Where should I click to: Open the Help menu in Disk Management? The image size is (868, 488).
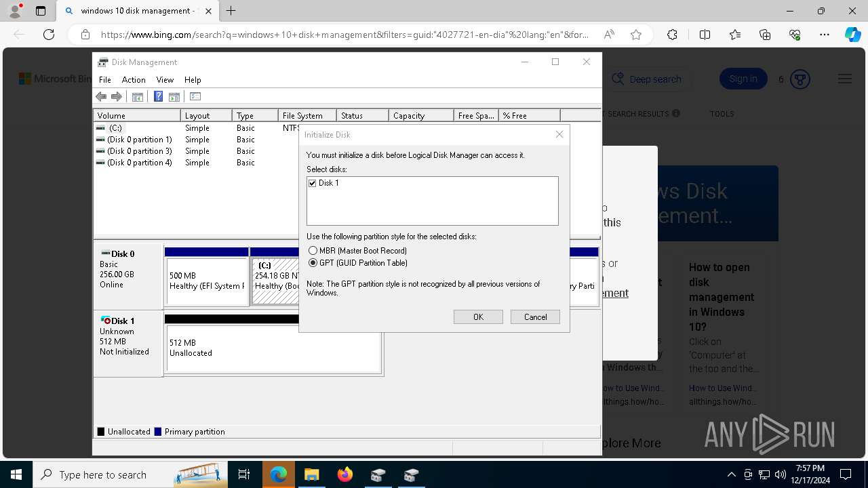tap(193, 79)
